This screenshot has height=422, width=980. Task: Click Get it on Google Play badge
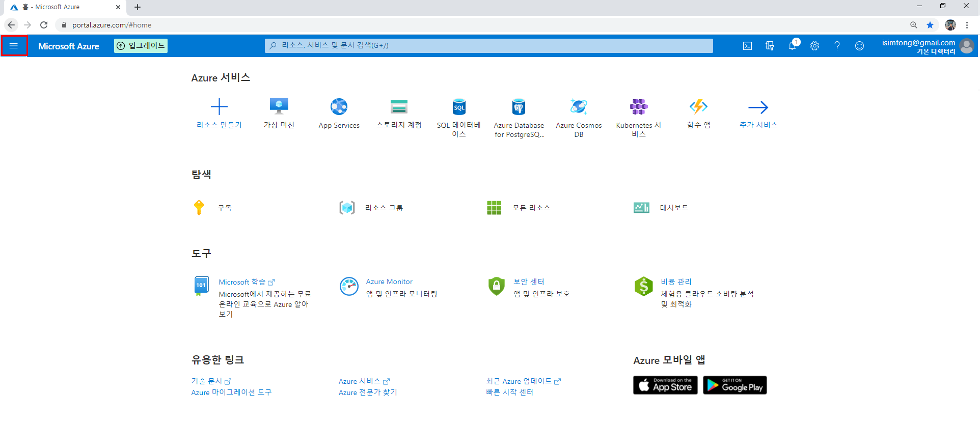[734, 385]
